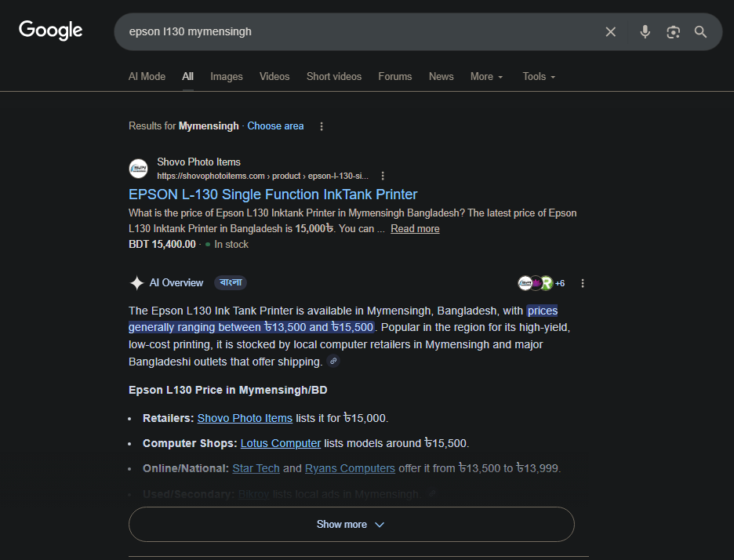734x560 pixels.
Task: Start voice search with microphone icon
Action: [645, 32]
